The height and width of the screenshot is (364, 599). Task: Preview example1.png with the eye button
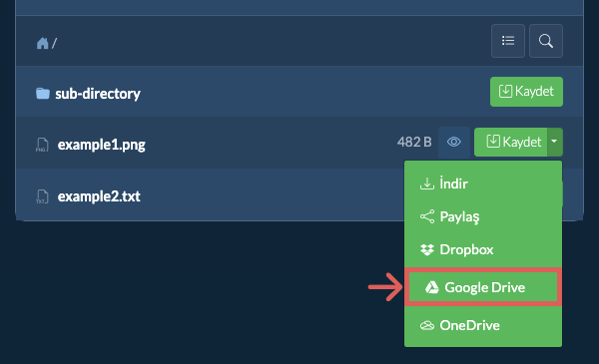point(454,142)
